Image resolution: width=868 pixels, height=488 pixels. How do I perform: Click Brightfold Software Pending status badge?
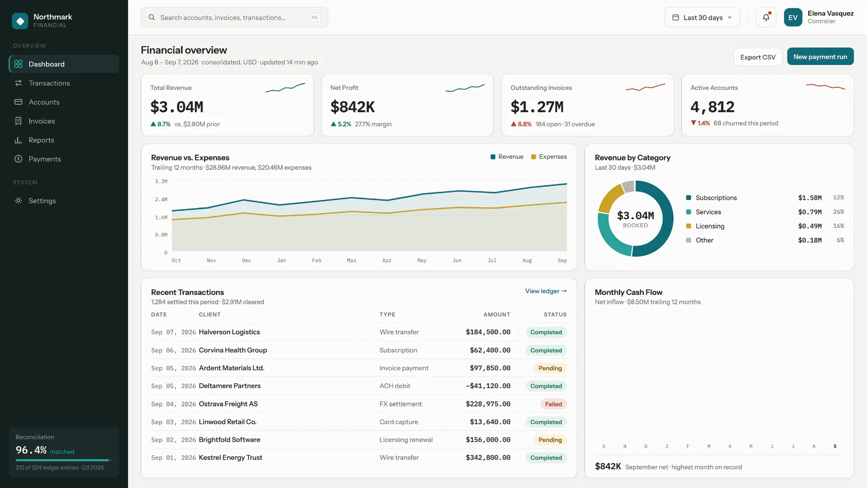550,440
